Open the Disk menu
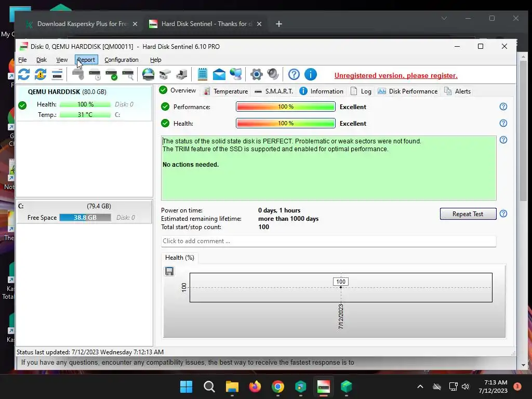Viewport: 532px width, 399px height. click(42, 60)
